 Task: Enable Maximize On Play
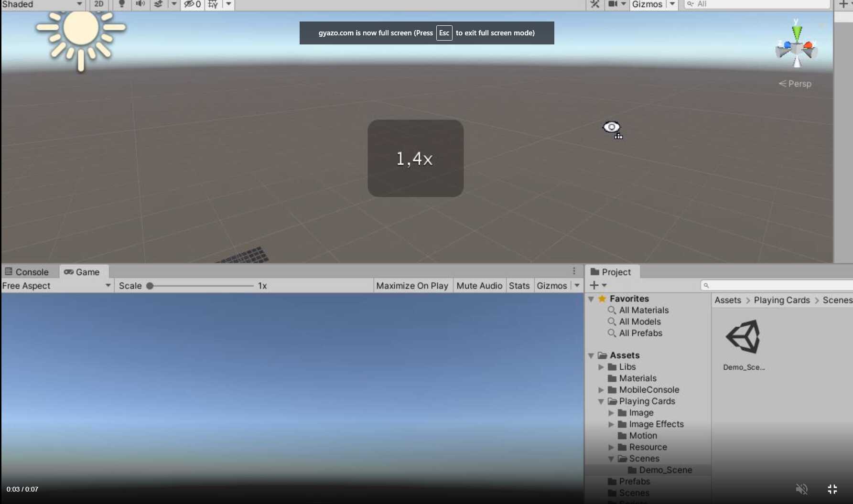tap(412, 286)
